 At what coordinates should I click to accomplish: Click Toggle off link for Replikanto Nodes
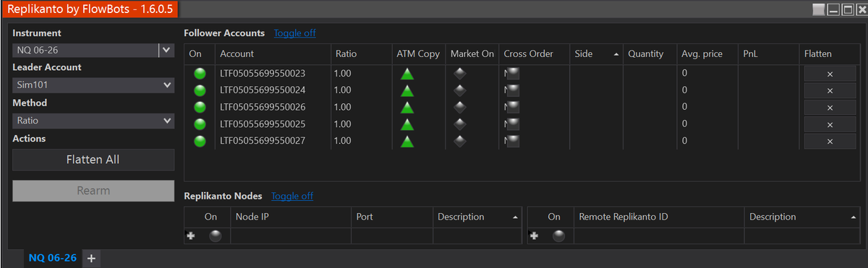tap(292, 196)
